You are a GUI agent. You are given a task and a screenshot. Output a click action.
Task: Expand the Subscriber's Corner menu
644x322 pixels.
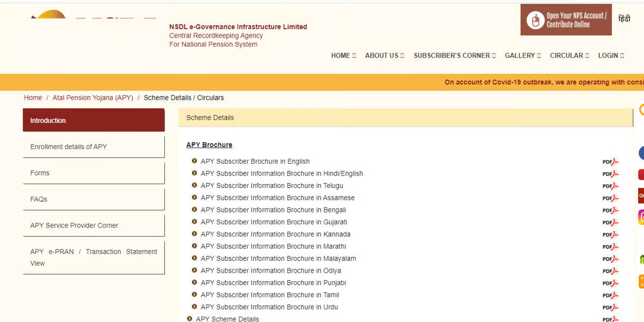(x=454, y=55)
